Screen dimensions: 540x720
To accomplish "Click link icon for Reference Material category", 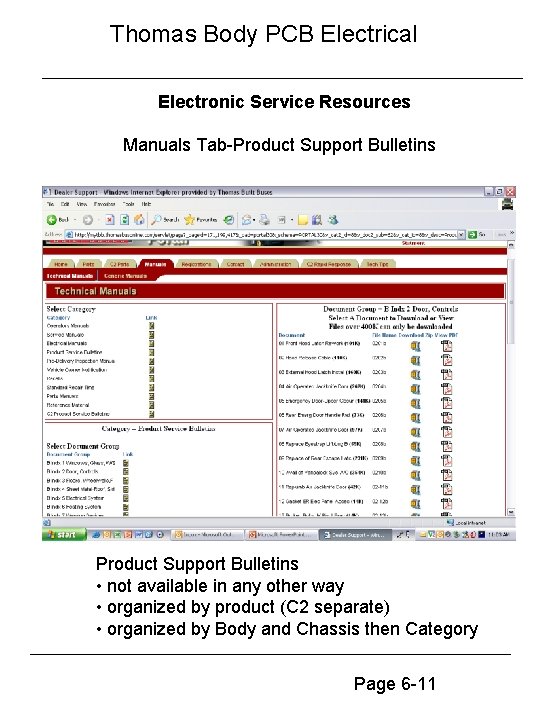I will [x=152, y=405].
